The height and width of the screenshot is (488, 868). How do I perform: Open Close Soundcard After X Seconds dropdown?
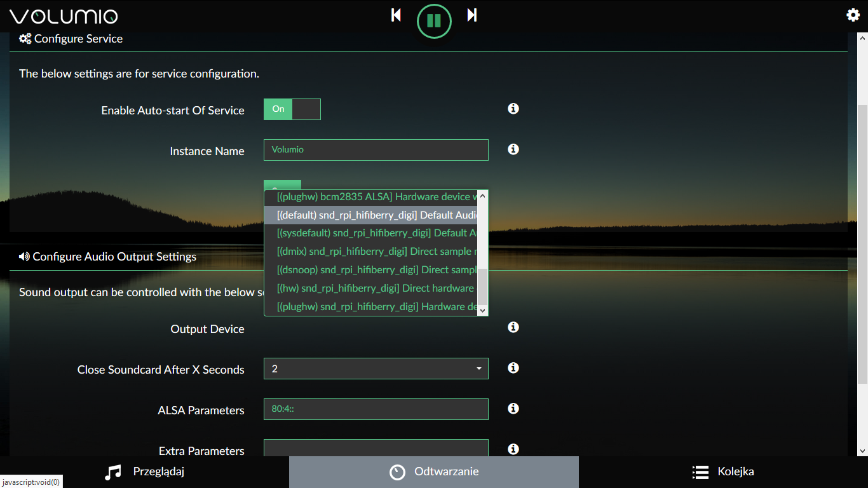coord(376,369)
